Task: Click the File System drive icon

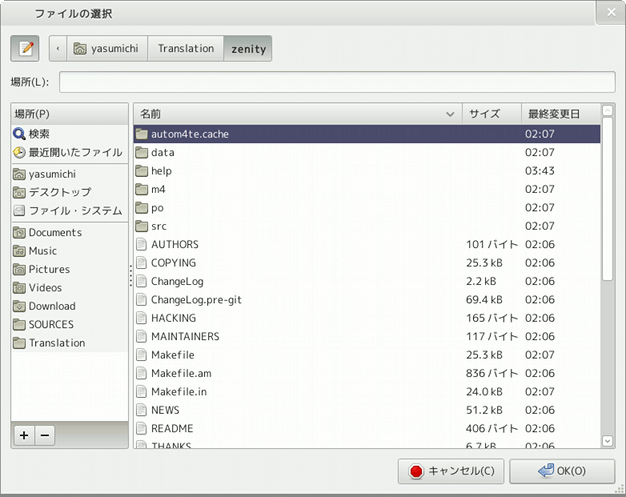Action: point(19,211)
